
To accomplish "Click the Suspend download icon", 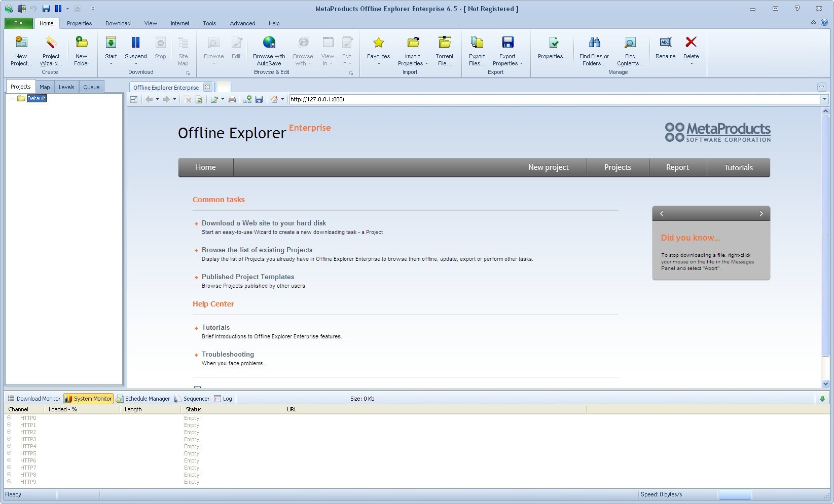I will pyautogui.click(x=135, y=43).
